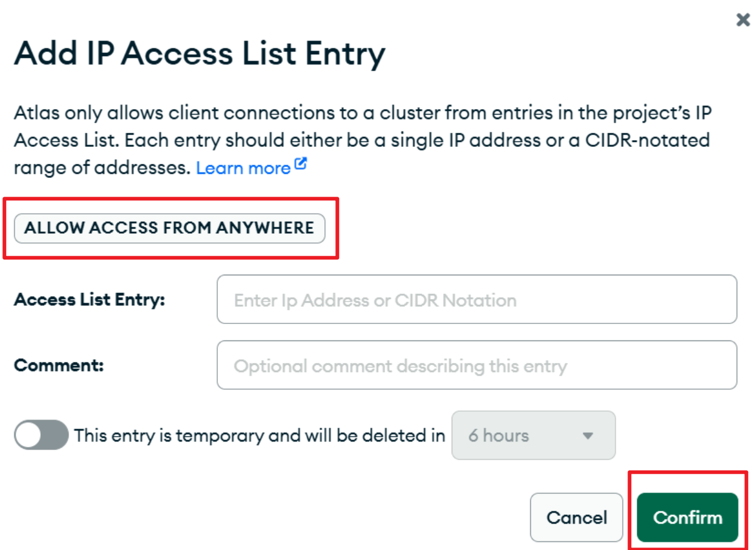Click 'Enter Ip Address or CIDR Notation' placeholder
This screenshot has width=756, height=550.
point(375,300)
